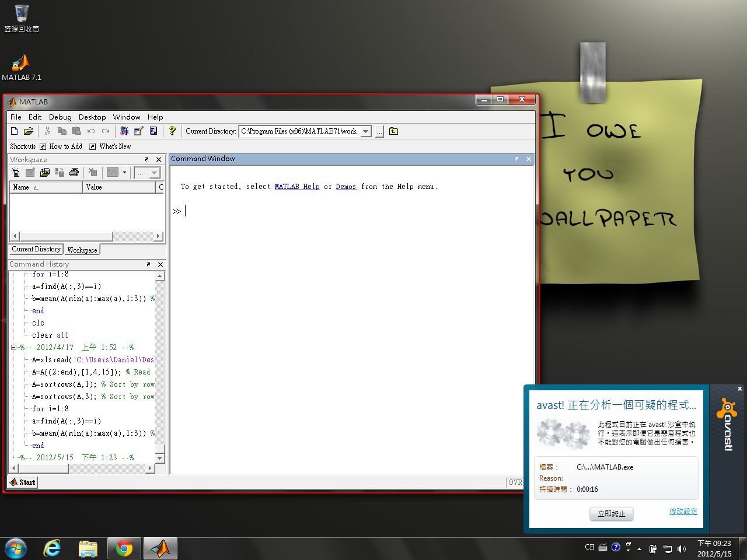The image size is (747, 560).
Task: Open the Profiler icon in toolbar
Action: [153, 131]
